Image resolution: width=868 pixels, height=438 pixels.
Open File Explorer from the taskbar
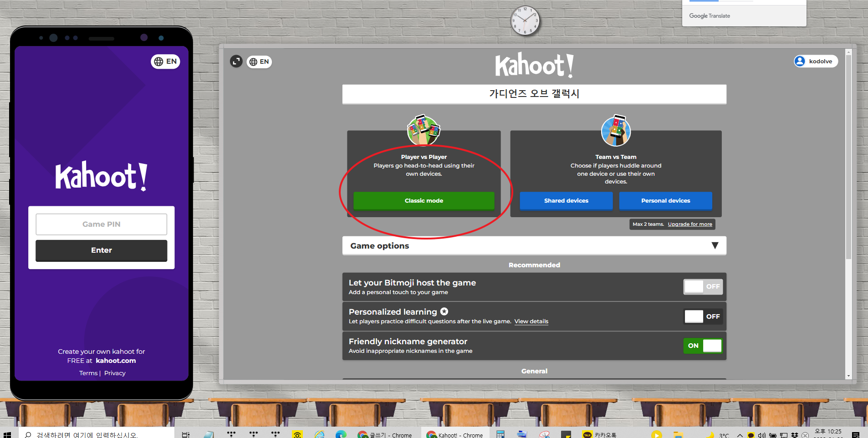click(x=678, y=435)
